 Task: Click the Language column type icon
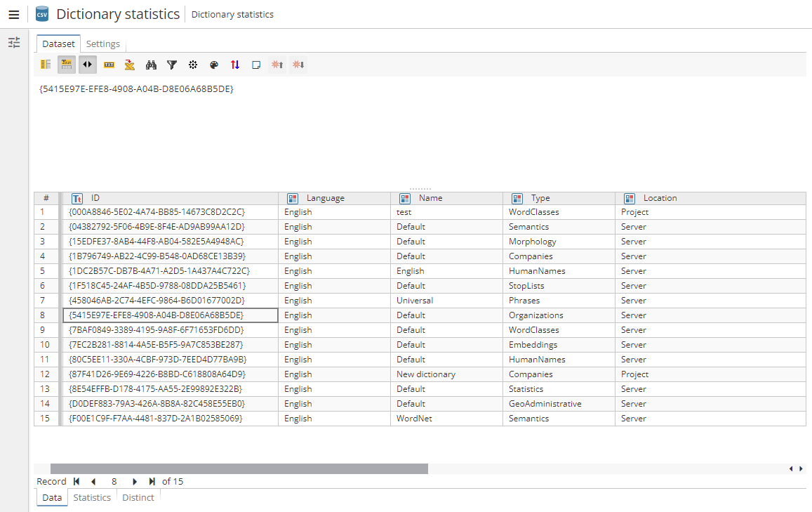click(293, 199)
